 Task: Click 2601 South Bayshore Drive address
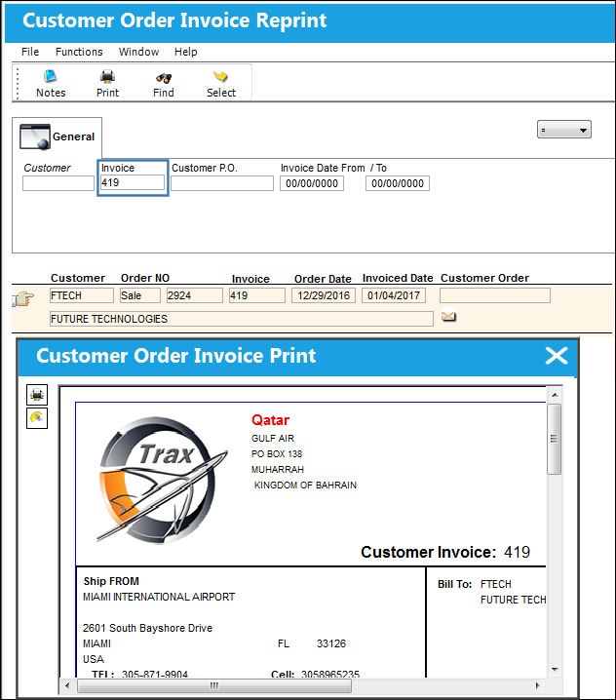pos(147,628)
